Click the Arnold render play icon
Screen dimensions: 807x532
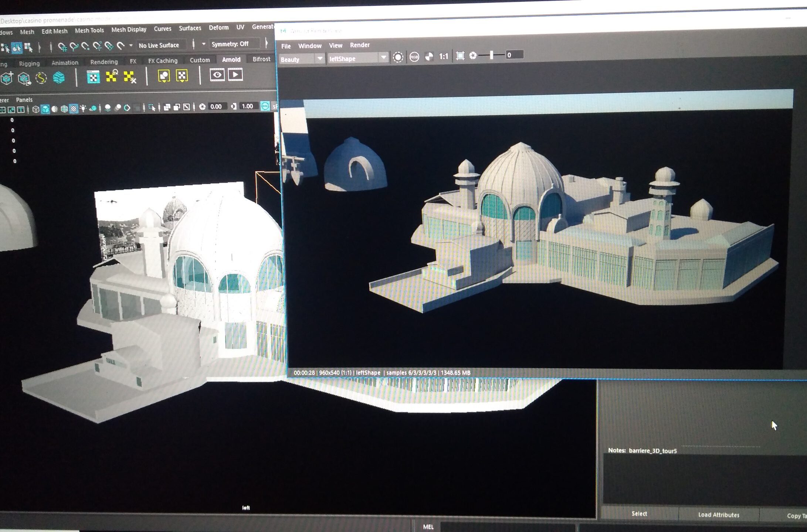235,75
